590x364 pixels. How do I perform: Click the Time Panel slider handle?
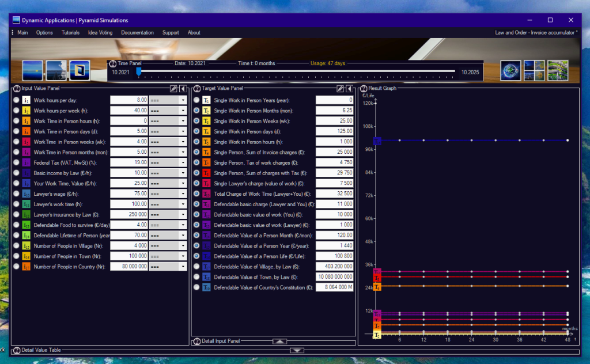coord(138,72)
